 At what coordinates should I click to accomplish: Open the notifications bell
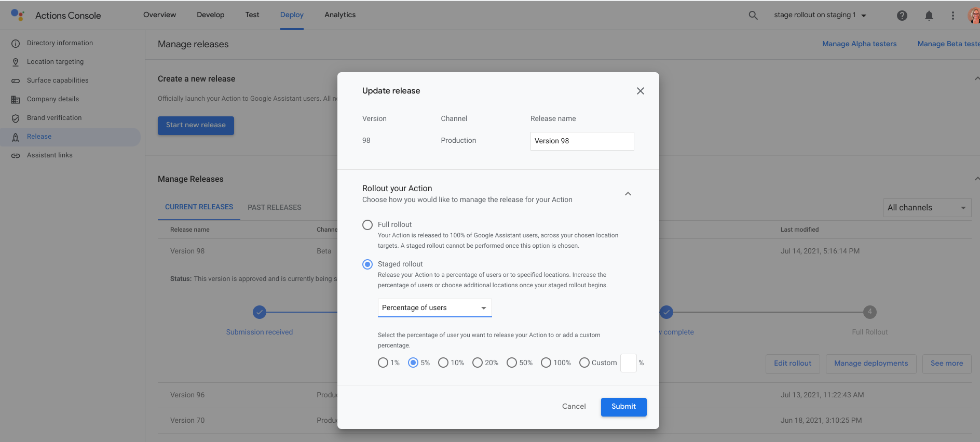tap(929, 16)
